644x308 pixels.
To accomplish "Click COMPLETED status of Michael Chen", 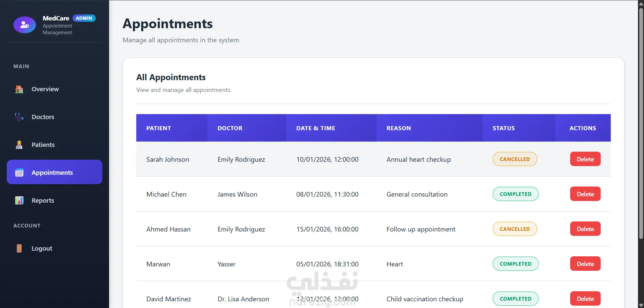I will (515, 194).
